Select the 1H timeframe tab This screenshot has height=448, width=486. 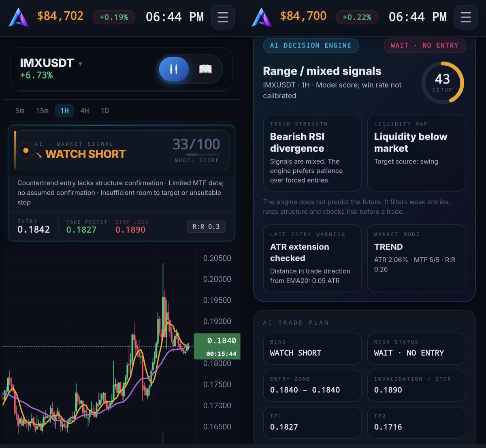point(64,110)
